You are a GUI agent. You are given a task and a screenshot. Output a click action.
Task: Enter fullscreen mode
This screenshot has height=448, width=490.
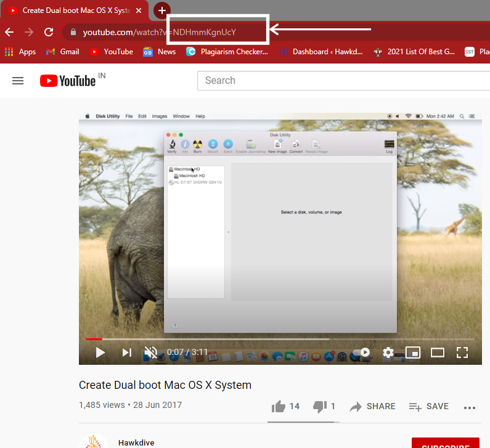[x=462, y=352]
